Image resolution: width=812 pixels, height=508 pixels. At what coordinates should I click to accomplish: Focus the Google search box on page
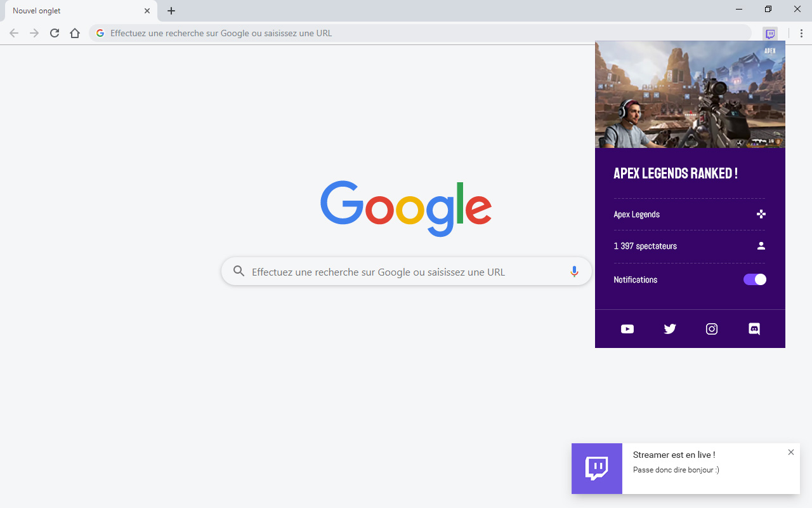coord(406,272)
